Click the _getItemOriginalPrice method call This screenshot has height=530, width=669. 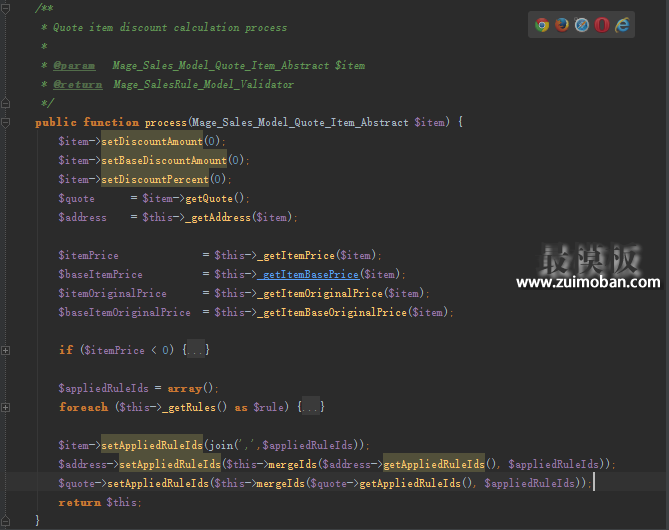tap(320, 294)
